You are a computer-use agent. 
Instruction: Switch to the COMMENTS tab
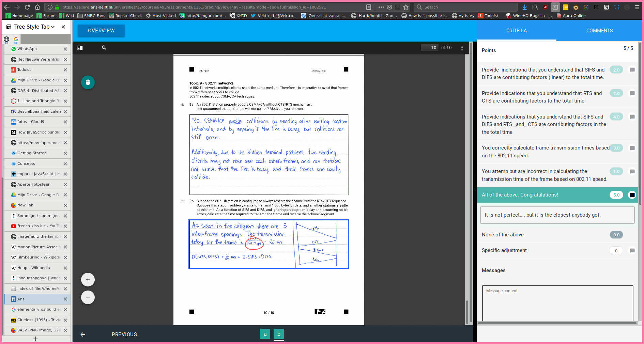(x=599, y=31)
